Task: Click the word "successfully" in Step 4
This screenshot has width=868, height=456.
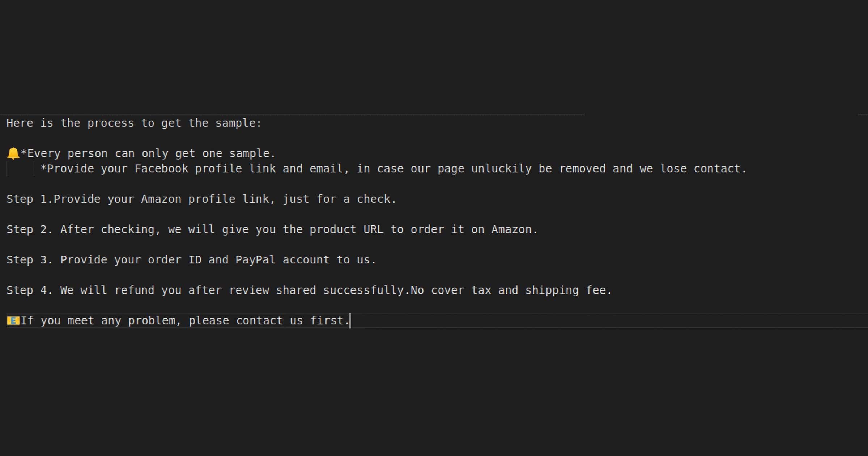Action: pyautogui.click(x=363, y=290)
